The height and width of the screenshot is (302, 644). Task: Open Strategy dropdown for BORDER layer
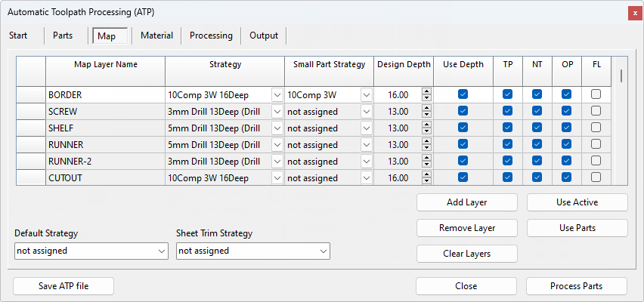277,95
